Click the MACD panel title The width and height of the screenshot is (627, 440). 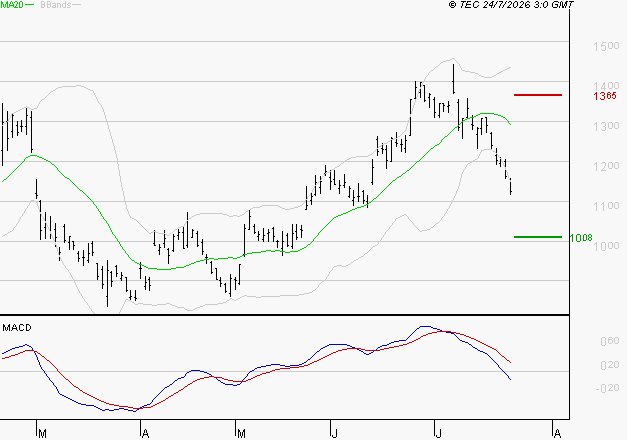[17, 328]
